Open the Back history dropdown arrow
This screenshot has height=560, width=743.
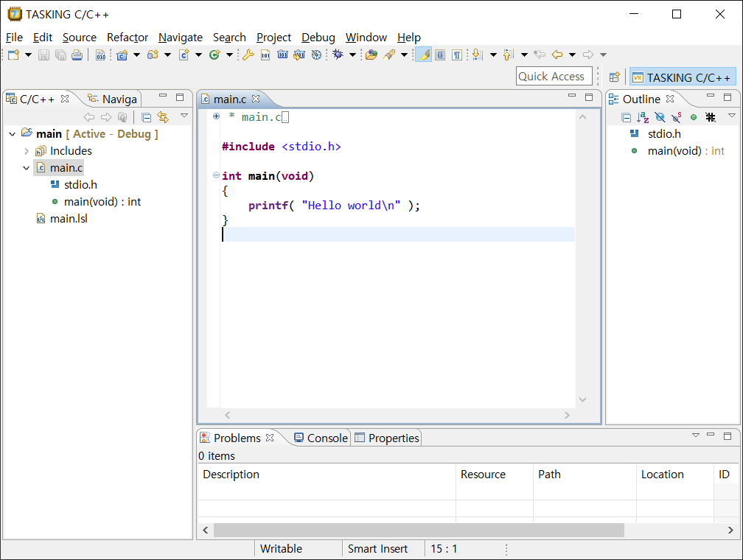coord(573,55)
